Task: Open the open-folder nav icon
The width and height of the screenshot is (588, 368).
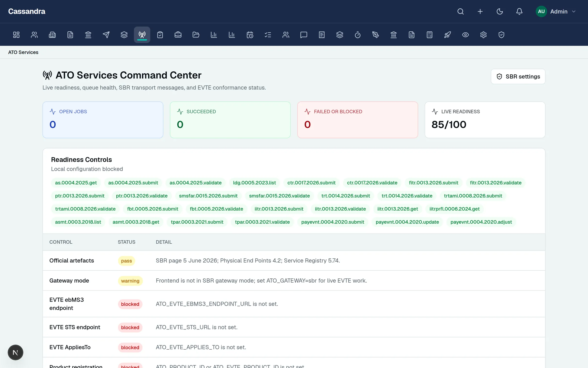Action: 196,35
